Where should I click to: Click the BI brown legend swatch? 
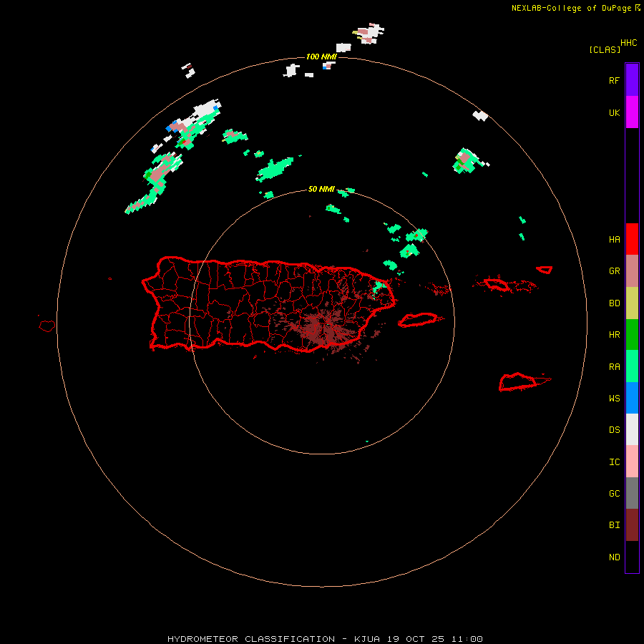pyautogui.click(x=632, y=525)
